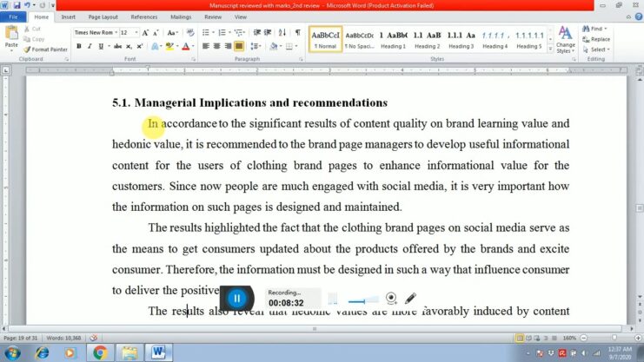644x362 pixels.
Task: Pause the screen recording
Action: coord(237,298)
